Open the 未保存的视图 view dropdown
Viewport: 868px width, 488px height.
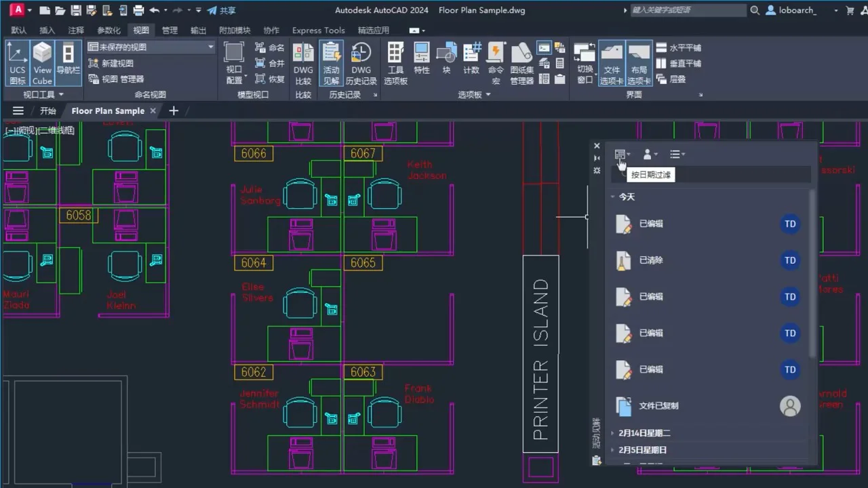151,47
